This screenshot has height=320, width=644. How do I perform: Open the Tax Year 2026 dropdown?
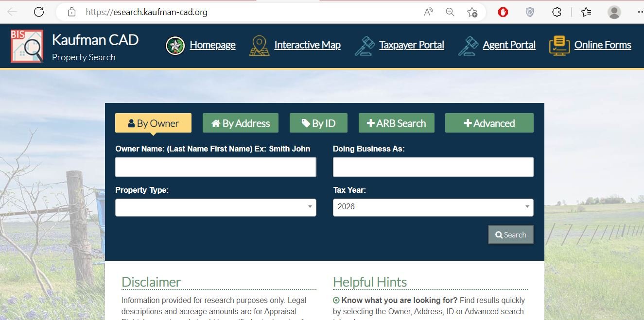pos(433,207)
